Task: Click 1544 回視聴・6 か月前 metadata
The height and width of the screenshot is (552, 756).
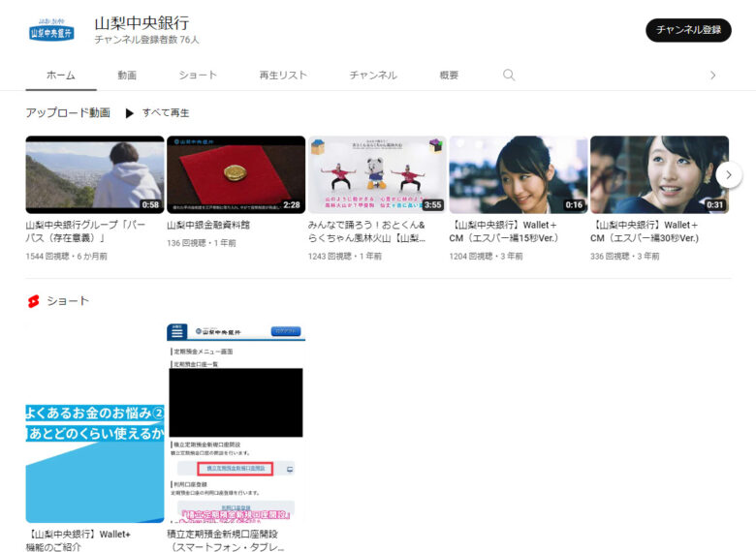Action: coord(67,257)
